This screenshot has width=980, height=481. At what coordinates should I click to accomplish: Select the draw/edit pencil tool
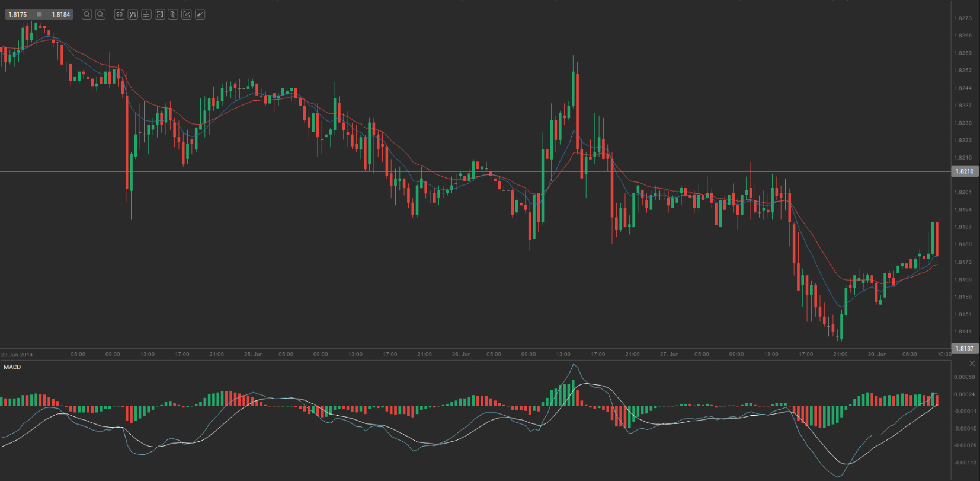[187, 14]
